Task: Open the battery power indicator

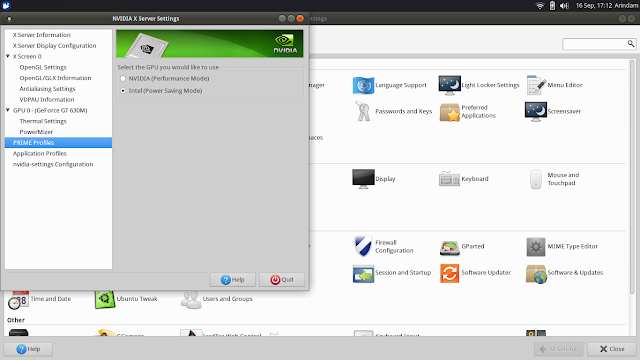Action: tap(552, 5)
